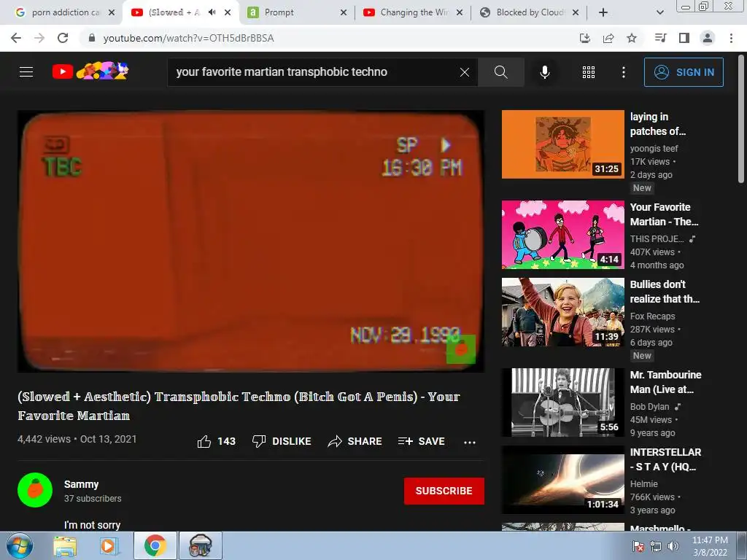Close the current '(Slowed + A' tab
The image size is (747, 560).
[228, 12]
